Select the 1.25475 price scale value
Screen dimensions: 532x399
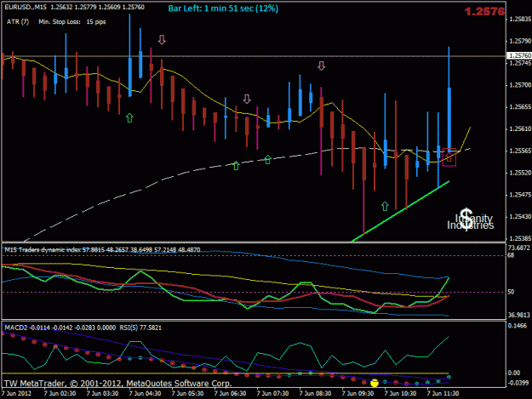(x=520, y=195)
